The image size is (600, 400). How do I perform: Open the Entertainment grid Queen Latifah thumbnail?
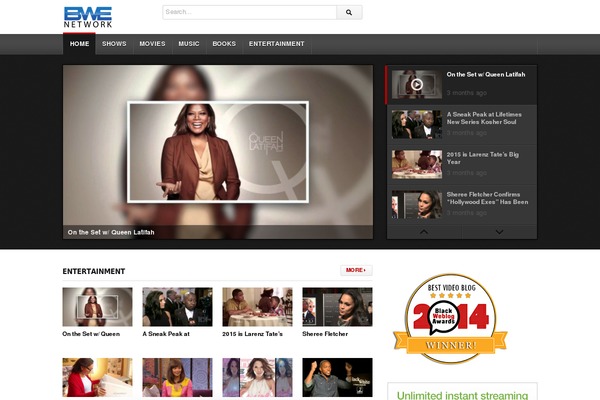pyautogui.click(x=97, y=307)
